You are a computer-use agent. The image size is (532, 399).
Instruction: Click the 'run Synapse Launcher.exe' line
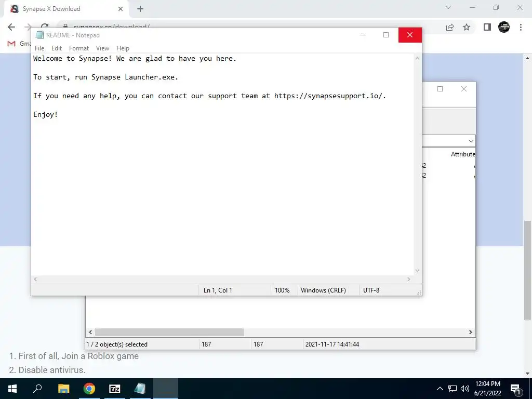coord(105,77)
